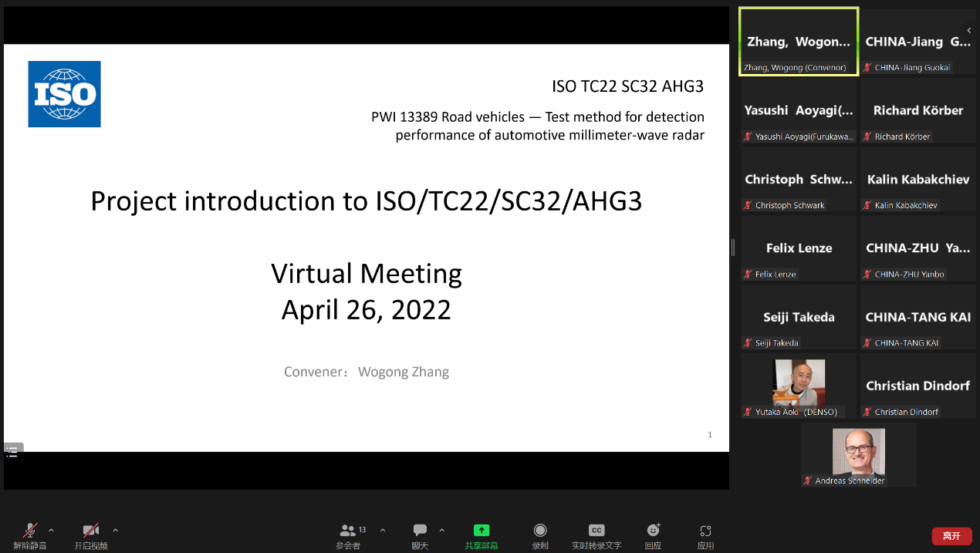Click the divider handle beside the gallery
The image size is (980, 553).
(x=733, y=248)
